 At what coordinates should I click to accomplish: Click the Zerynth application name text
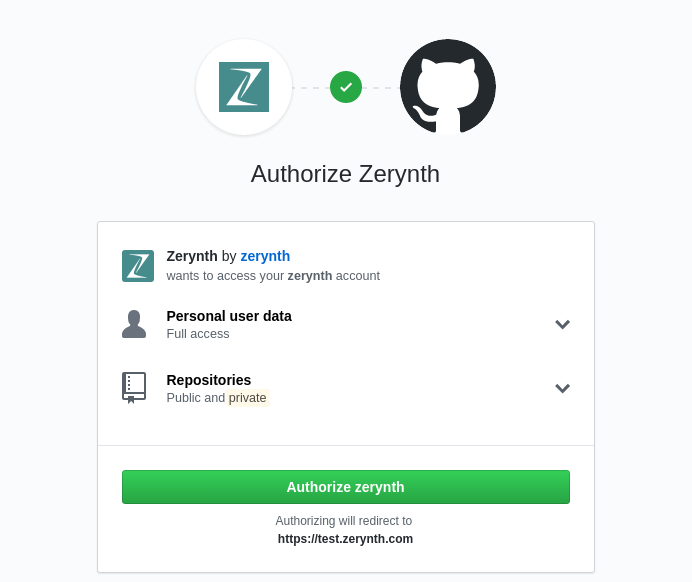[192, 256]
